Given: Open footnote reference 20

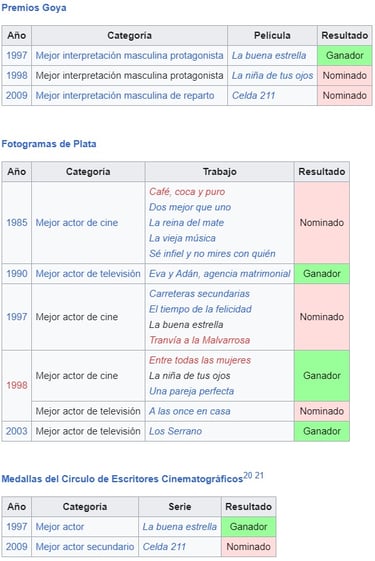Looking at the screenshot, I should [x=248, y=475].
